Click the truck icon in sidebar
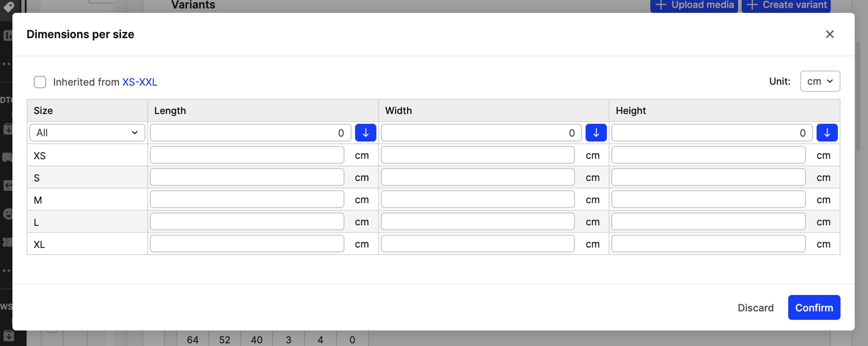This screenshot has height=346, width=868. (7, 157)
